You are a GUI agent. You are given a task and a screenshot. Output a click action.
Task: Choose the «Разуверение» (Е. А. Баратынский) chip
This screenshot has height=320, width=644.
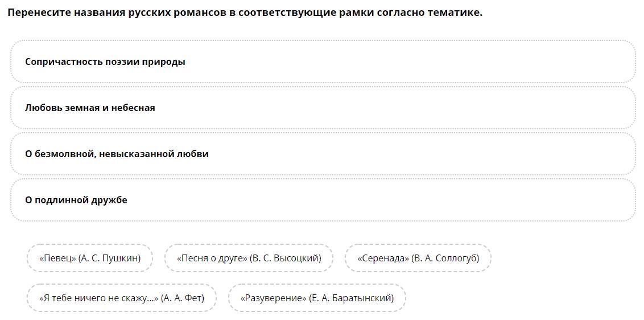point(317,298)
